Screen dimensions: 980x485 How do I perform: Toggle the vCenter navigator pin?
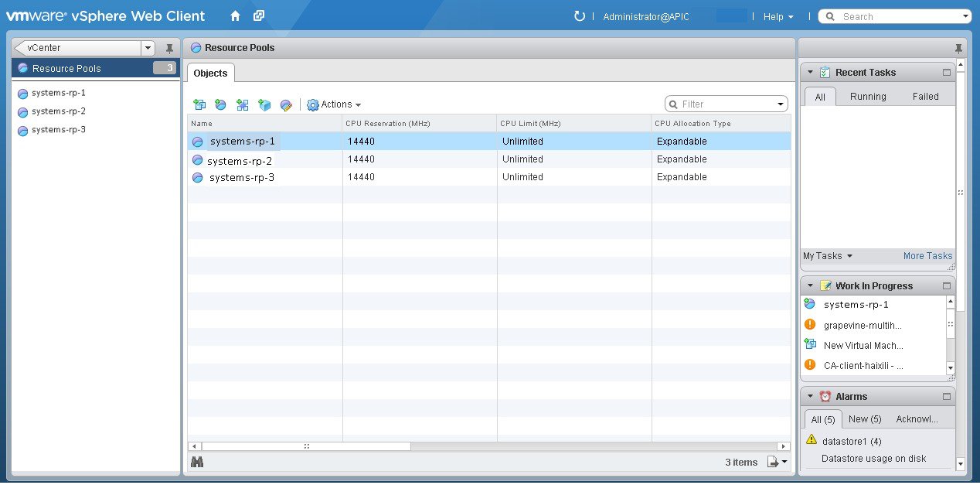tap(169, 47)
